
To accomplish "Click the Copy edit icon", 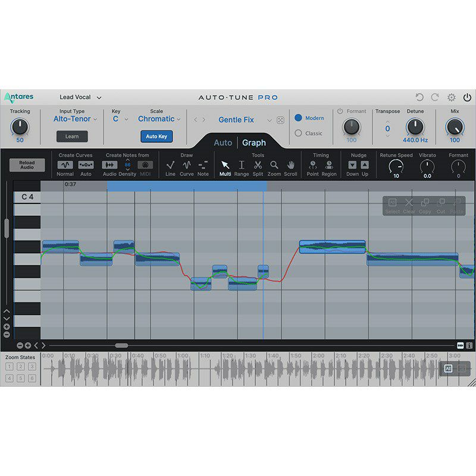I will pos(425,202).
